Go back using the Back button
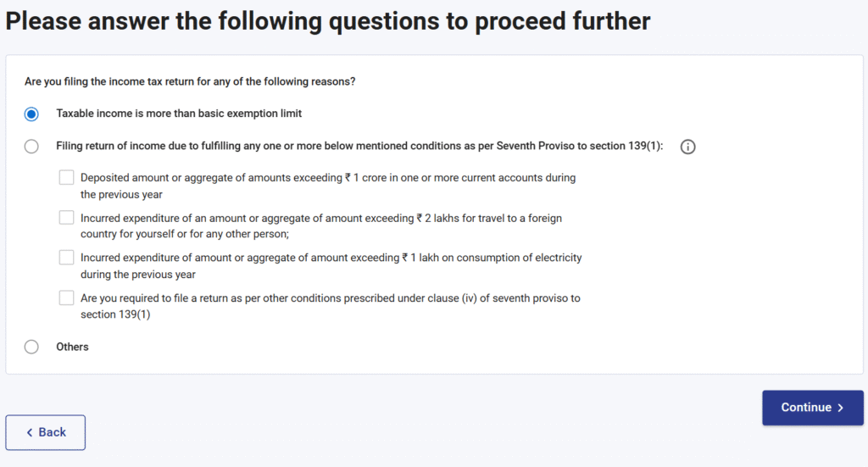868x467 pixels. click(x=46, y=432)
